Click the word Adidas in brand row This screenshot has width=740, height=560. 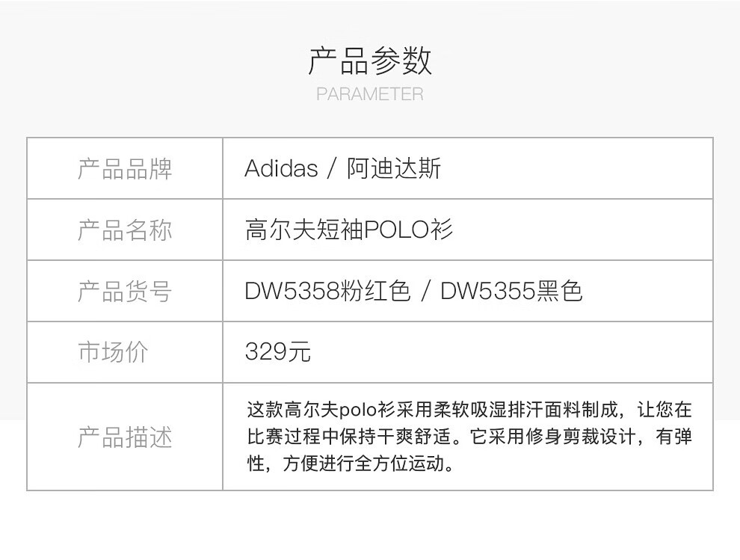(x=281, y=168)
